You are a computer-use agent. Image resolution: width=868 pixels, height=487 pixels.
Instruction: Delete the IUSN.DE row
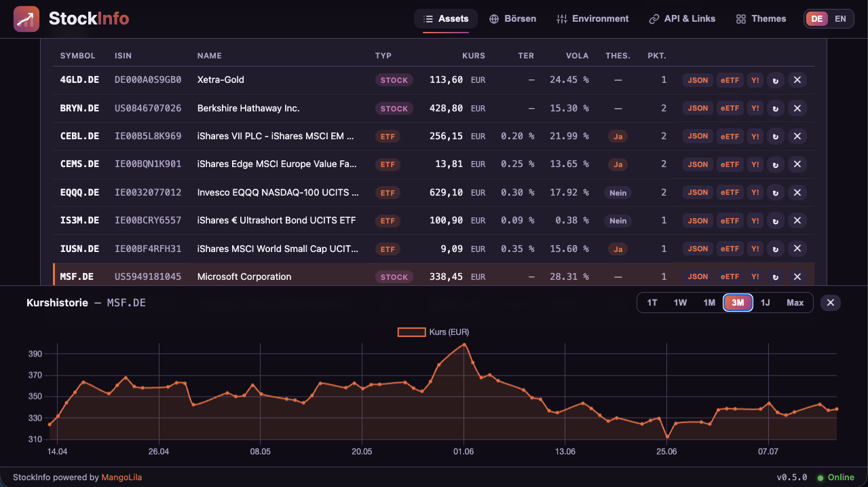(x=797, y=249)
